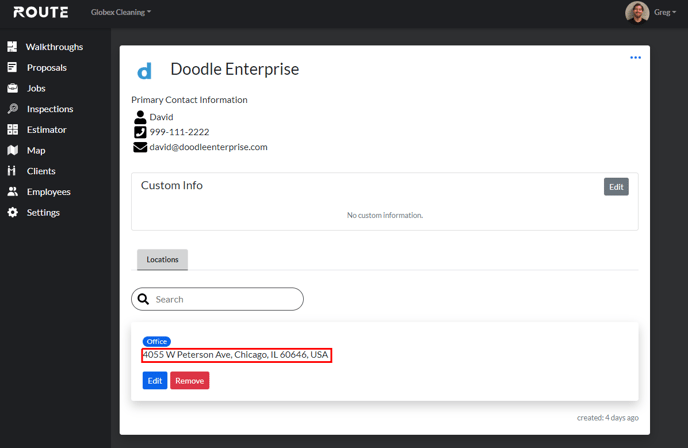Click the Estimator grid icon
Image resolution: width=688 pixels, height=448 pixels.
12,129
